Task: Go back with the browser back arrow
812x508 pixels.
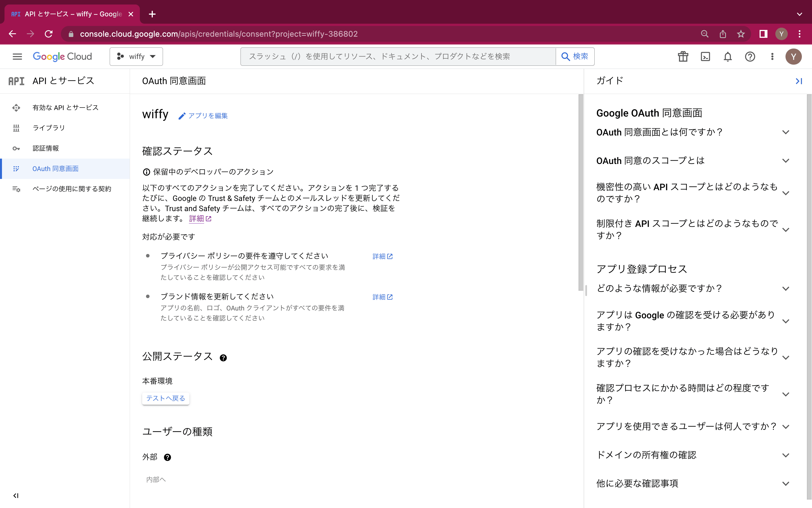Action: pos(12,34)
